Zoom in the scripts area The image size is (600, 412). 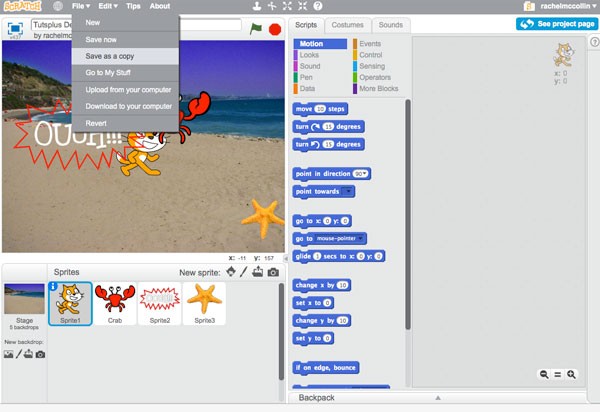571,375
